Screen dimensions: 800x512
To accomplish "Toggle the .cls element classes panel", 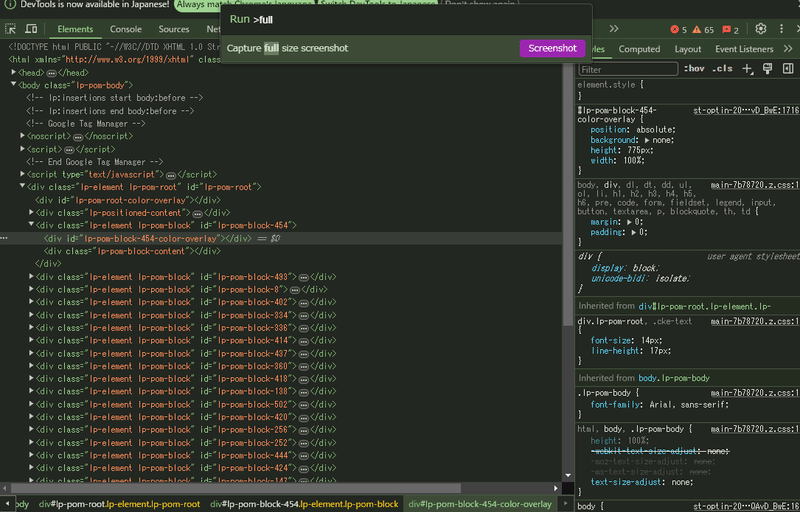I will point(722,68).
